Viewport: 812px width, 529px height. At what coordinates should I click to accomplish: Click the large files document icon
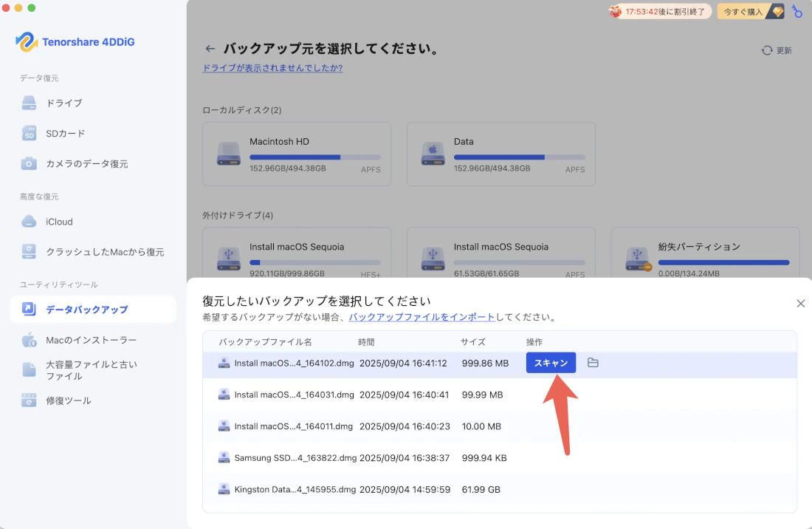point(29,369)
